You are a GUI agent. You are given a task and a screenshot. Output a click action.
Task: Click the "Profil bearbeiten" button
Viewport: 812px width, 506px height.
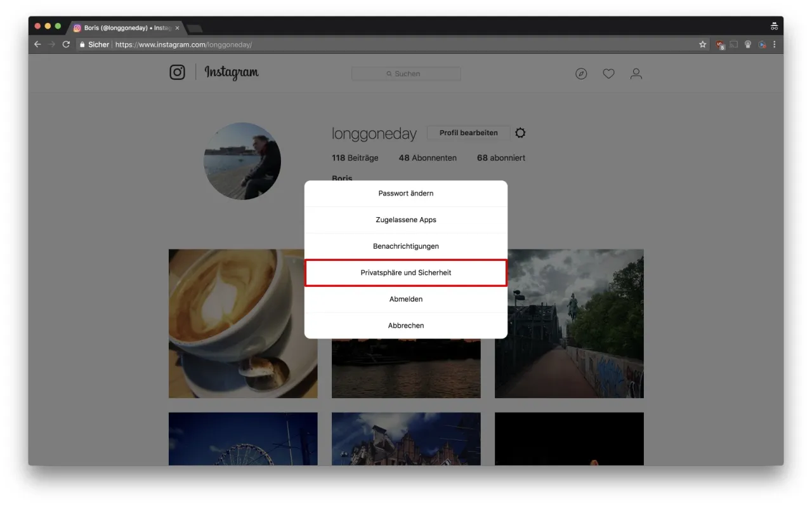(x=468, y=133)
